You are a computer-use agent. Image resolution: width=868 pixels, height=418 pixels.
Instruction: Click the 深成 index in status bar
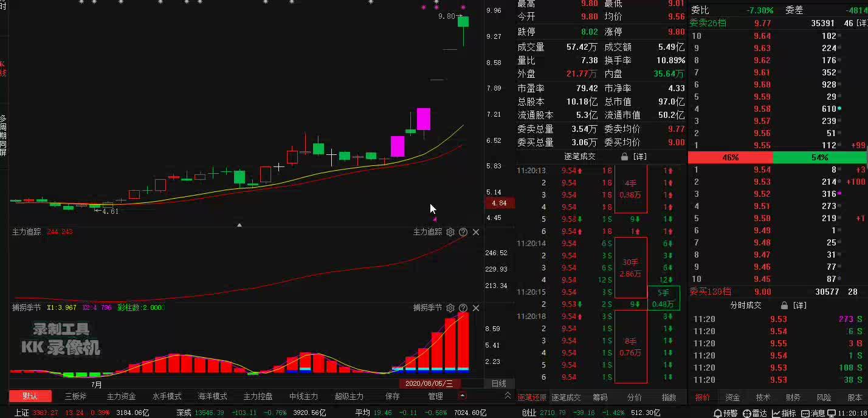coord(184,413)
